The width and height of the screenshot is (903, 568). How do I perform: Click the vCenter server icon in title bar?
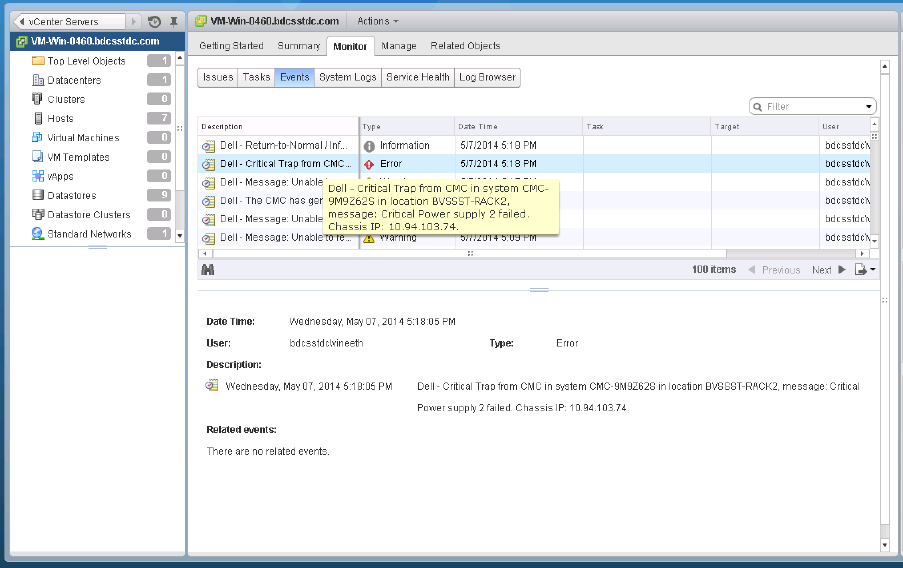click(x=201, y=22)
